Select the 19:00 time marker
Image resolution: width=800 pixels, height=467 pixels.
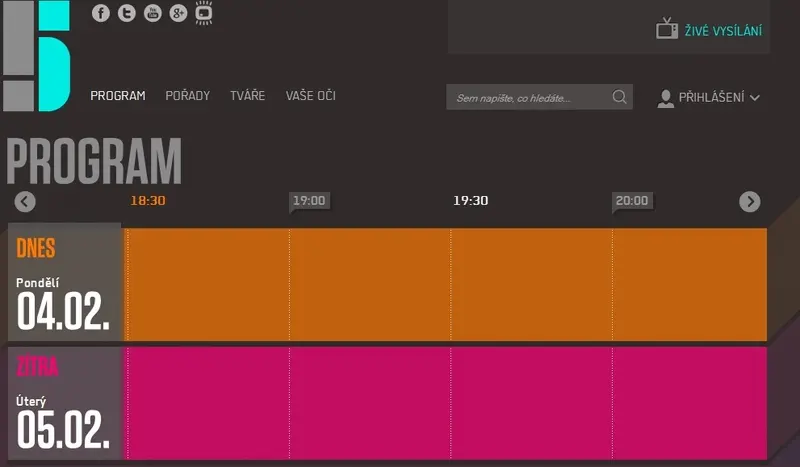pyautogui.click(x=310, y=201)
